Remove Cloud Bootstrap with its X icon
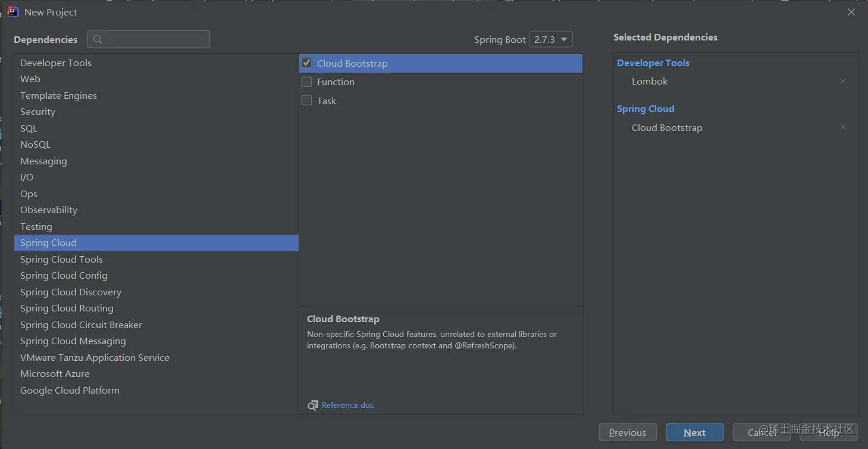Screen dimensions: 868x449 tap(842, 127)
